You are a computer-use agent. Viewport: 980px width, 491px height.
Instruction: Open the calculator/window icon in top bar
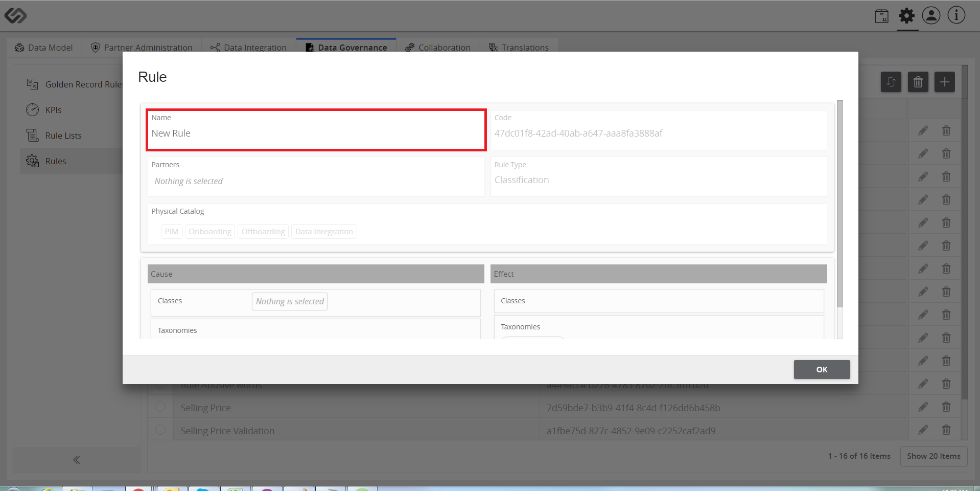(x=881, y=16)
